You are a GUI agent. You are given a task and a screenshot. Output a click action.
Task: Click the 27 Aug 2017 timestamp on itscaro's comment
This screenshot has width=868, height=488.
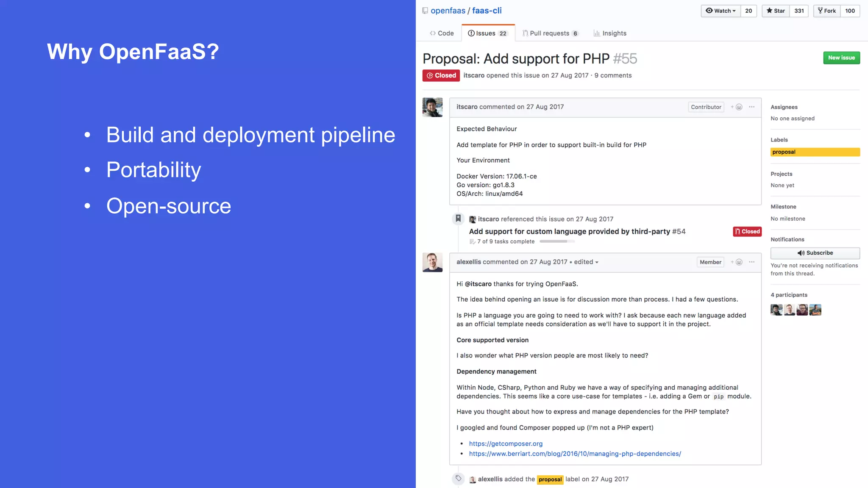(x=545, y=107)
